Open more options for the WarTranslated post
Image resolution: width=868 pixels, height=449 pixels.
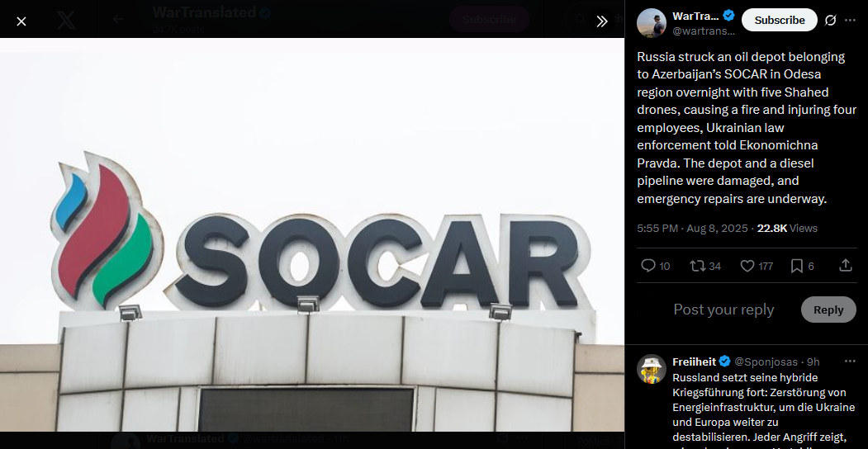click(850, 21)
